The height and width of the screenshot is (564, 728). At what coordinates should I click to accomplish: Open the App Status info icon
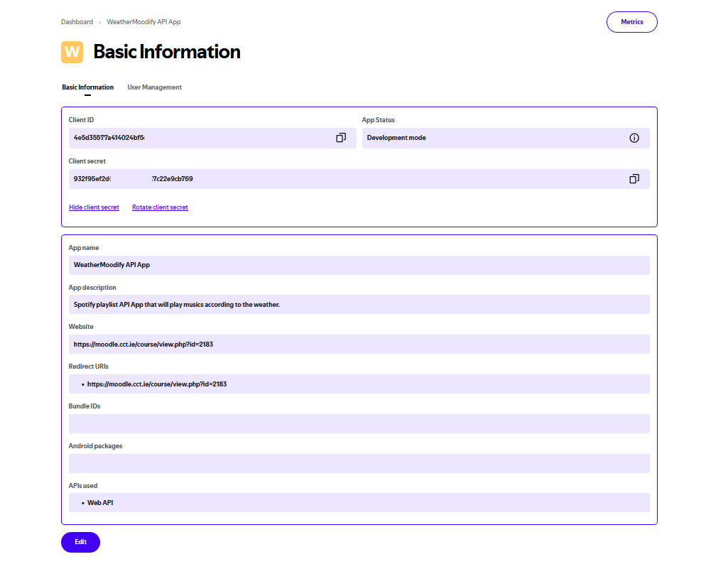(x=634, y=138)
